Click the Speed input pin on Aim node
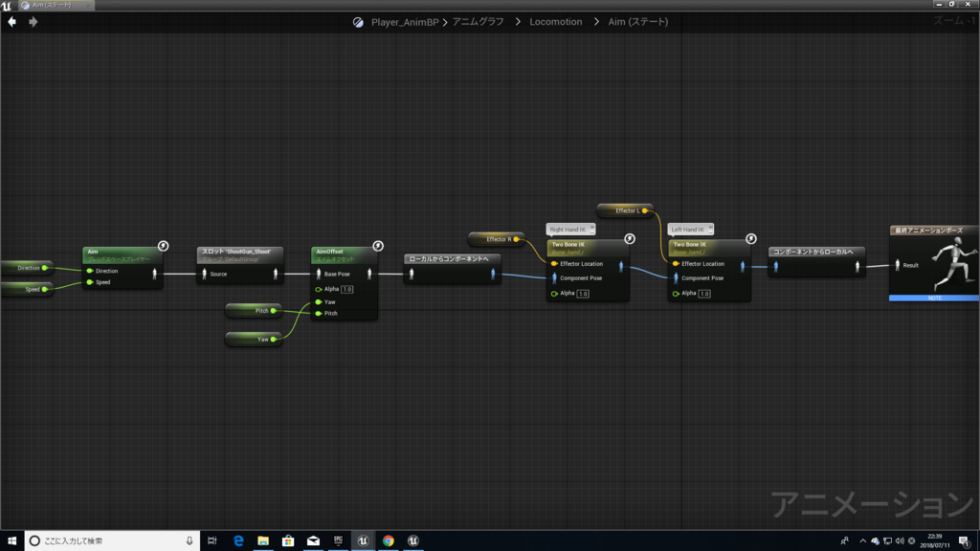980x551 pixels. click(x=90, y=282)
